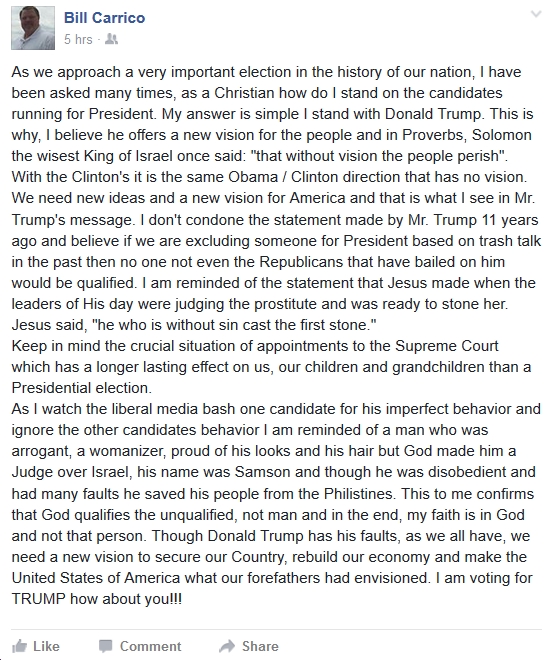This screenshot has width=551, height=660.
Task: Click the line "Presidential election."
Action: click(82, 388)
